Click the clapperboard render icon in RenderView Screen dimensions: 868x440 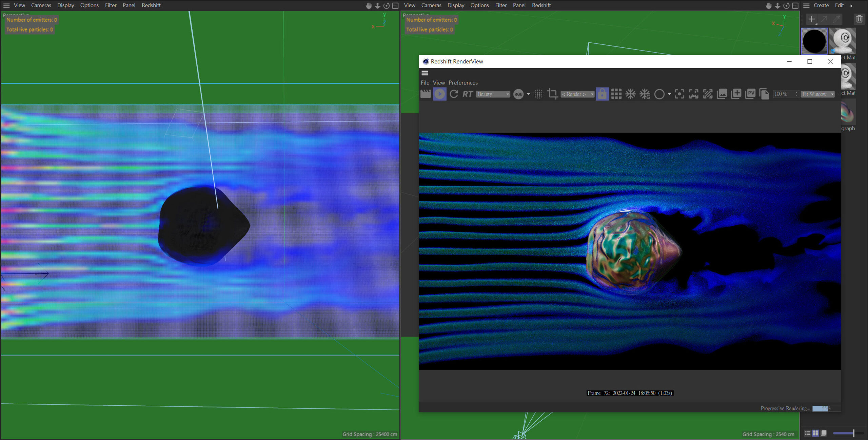click(425, 94)
